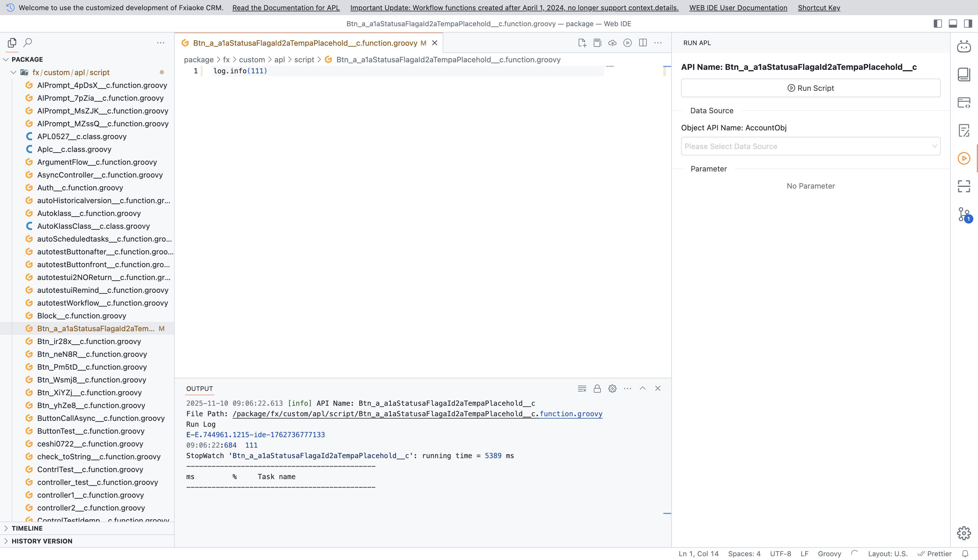Click the run play icon in the editor toolbar
The height and width of the screenshot is (560, 978).
627,43
